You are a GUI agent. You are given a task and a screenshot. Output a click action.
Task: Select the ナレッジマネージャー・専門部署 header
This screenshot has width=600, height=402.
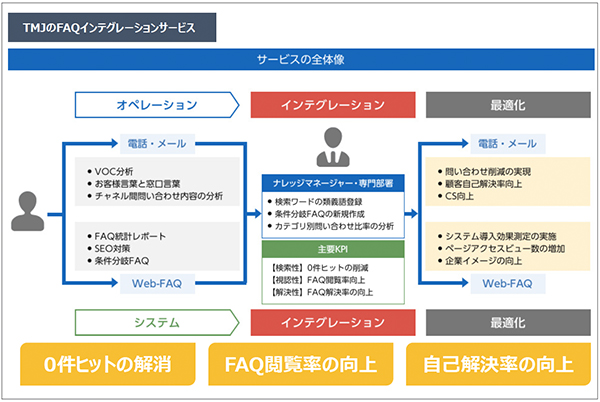333,183
